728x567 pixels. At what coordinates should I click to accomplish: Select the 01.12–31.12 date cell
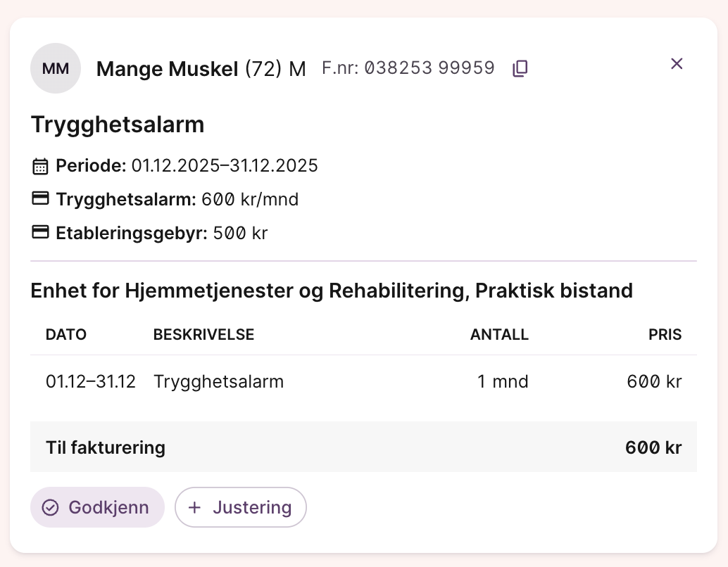pos(91,382)
